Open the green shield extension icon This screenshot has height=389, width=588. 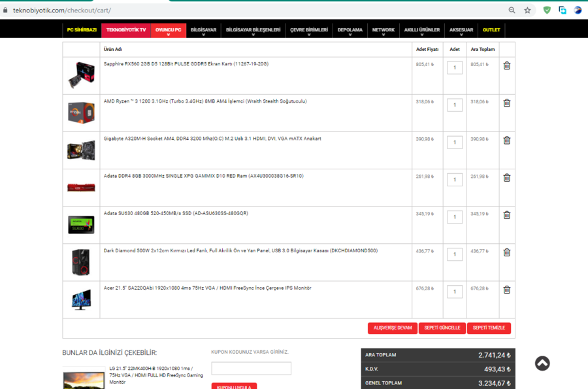click(x=547, y=10)
